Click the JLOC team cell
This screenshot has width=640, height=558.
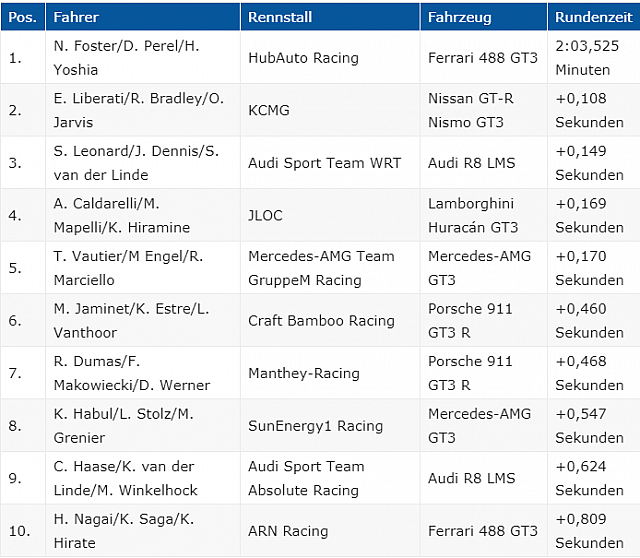click(x=330, y=215)
